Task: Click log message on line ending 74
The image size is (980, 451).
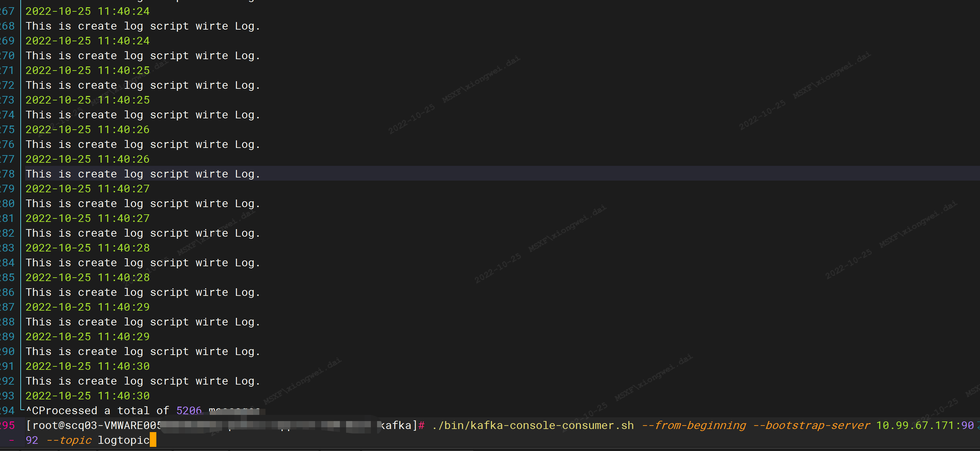Action: (143, 115)
